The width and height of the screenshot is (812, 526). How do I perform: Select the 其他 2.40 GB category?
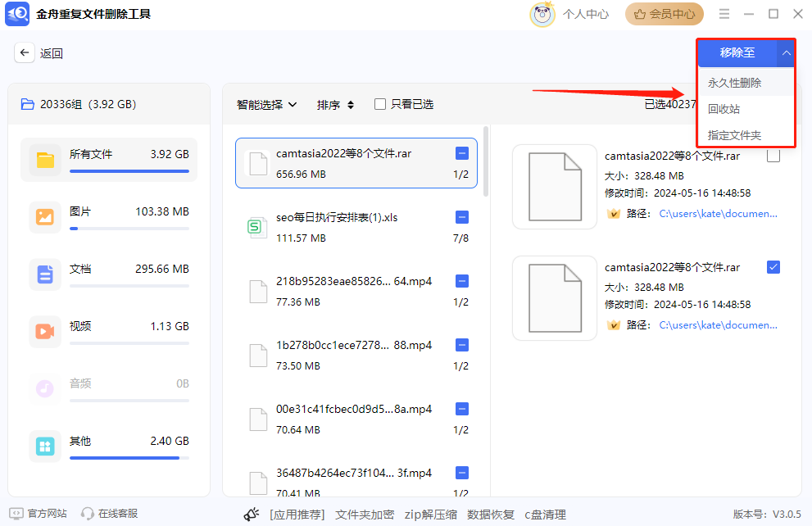point(109,446)
